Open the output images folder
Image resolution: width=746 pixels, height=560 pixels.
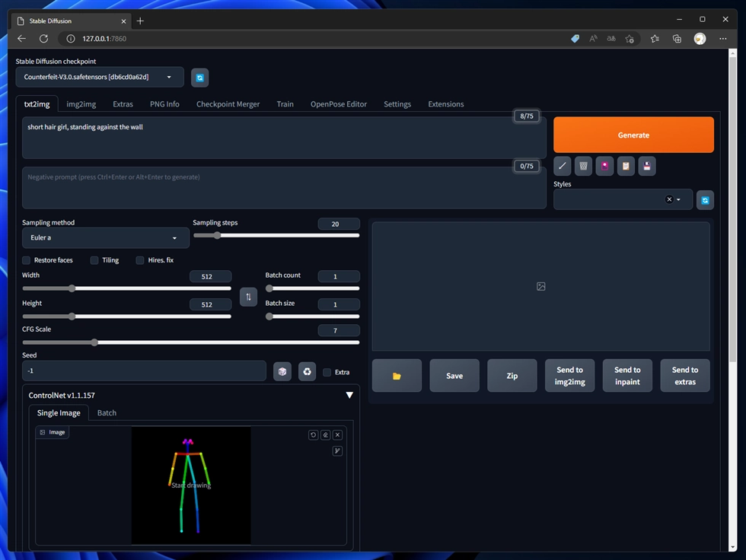point(397,376)
